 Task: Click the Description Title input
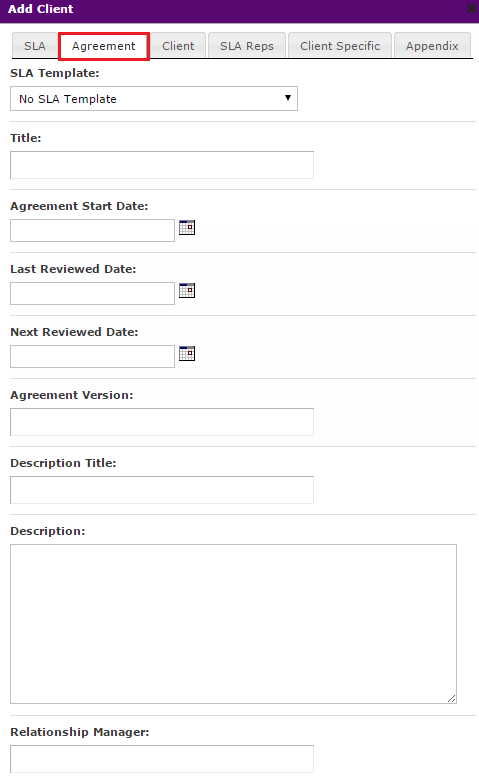pyautogui.click(x=162, y=490)
